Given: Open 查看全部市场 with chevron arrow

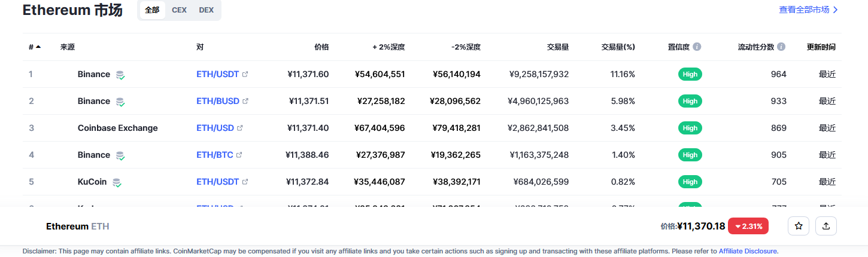Looking at the screenshot, I should point(808,10).
